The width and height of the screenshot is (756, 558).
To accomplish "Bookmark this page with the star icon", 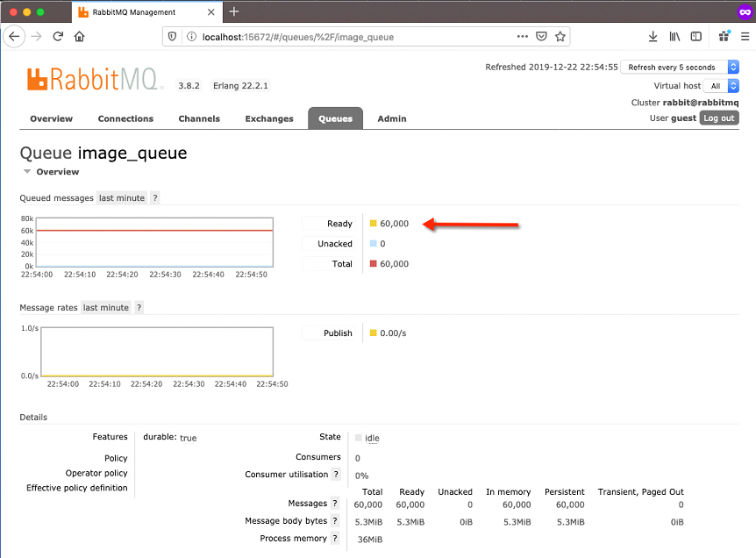I will (x=559, y=36).
